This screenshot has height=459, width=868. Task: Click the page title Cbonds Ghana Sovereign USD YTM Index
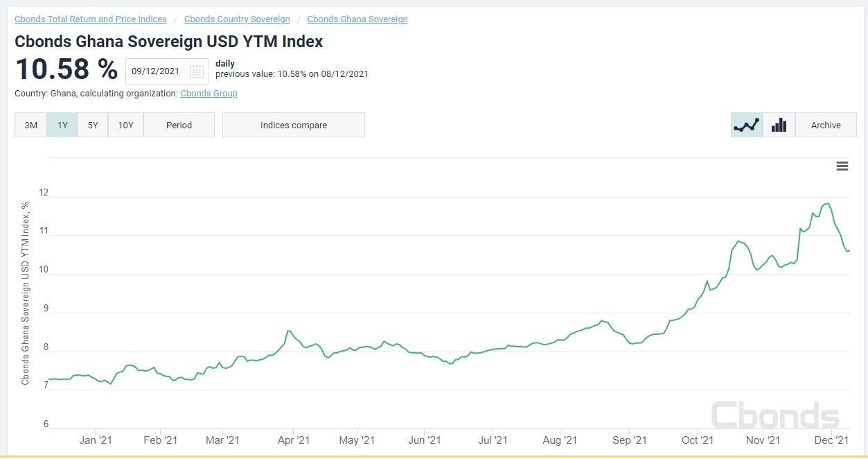[x=169, y=42]
